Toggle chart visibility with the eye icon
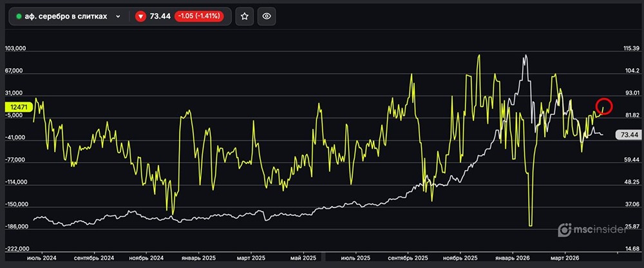 267,17
